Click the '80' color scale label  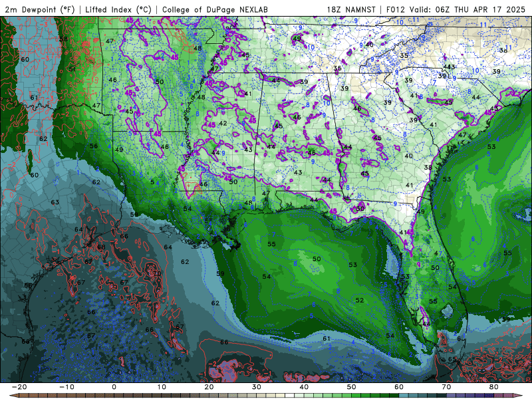coord(494,387)
